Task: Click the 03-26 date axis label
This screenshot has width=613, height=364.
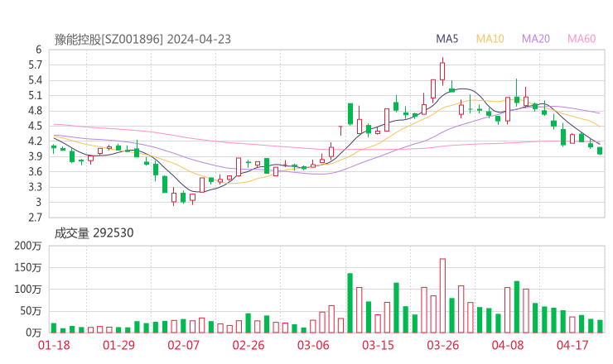Action: click(x=443, y=345)
